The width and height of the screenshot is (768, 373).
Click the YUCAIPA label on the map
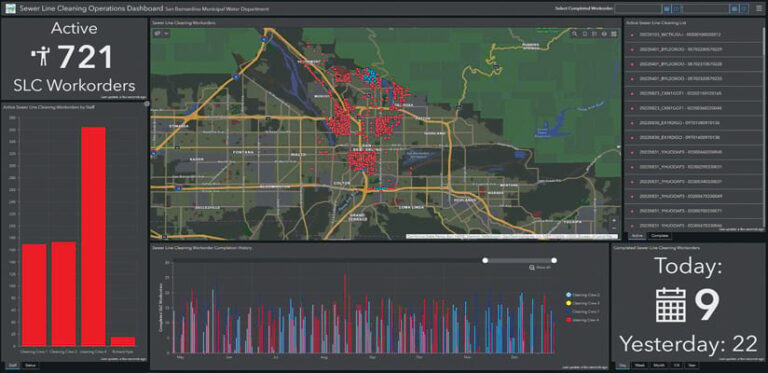pos(572,221)
